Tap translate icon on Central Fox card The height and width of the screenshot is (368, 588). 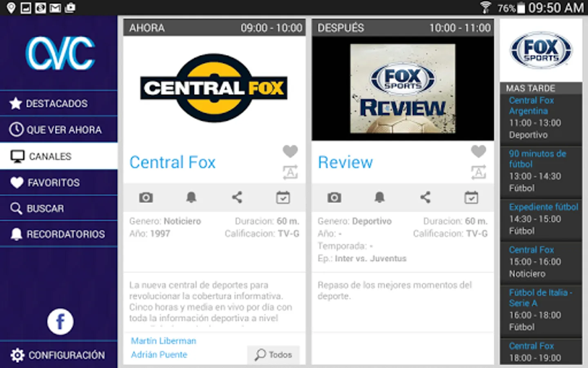click(x=290, y=172)
